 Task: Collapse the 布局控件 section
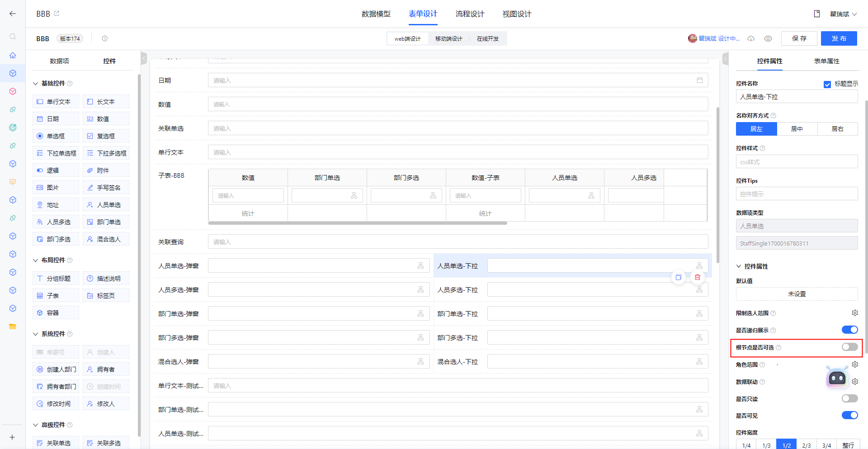coord(36,260)
